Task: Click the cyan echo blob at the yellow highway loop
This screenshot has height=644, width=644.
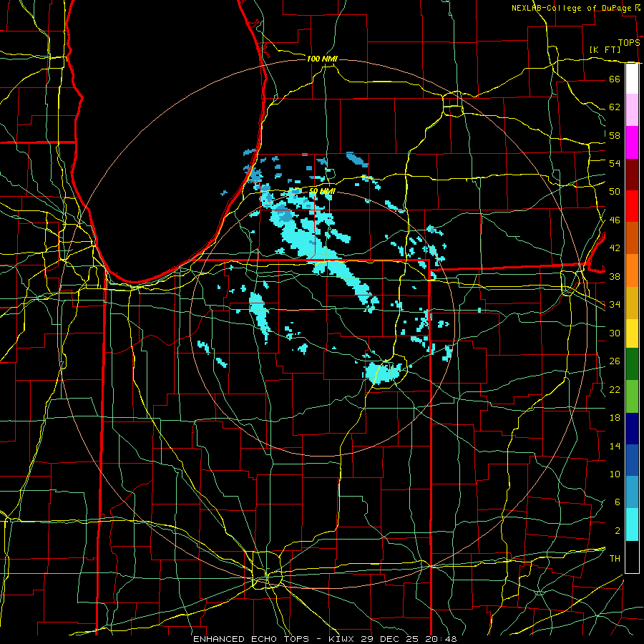Action: pos(383,373)
